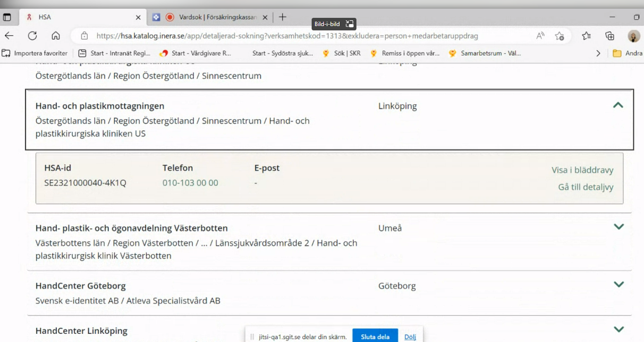Expand the HandCenter Linköping entry
The image size is (644, 342).
[618, 329]
